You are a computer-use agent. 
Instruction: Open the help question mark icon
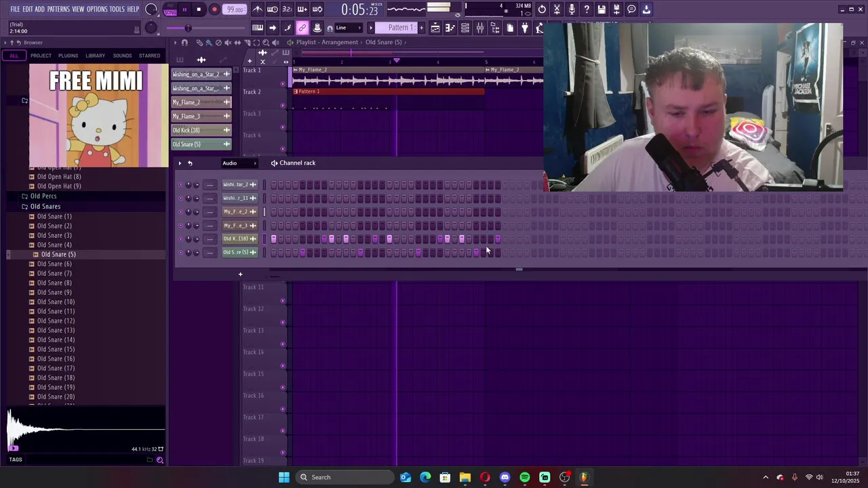click(587, 9)
